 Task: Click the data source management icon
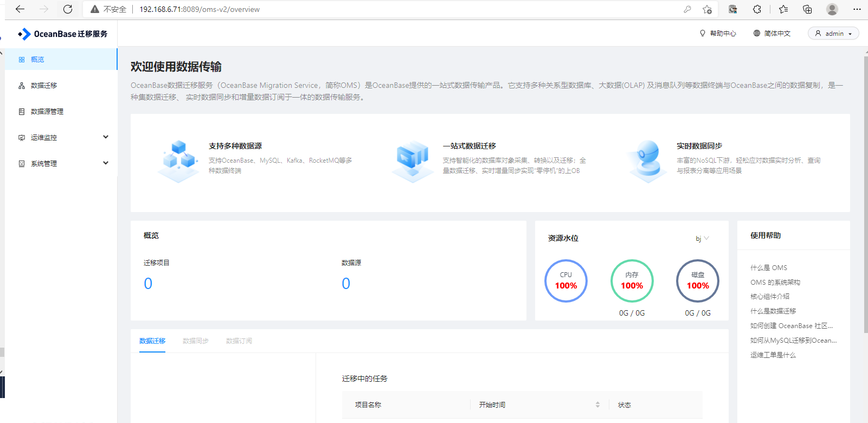click(22, 112)
